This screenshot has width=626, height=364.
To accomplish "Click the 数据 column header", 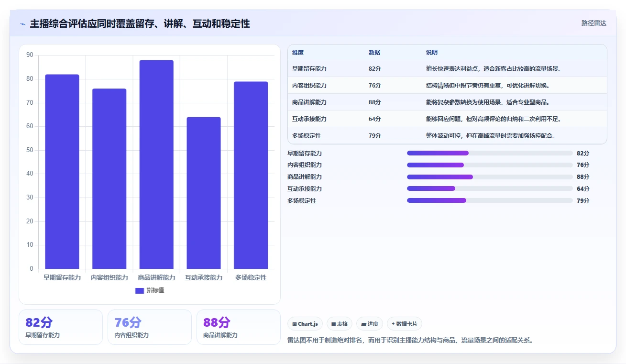I will 374,53.
